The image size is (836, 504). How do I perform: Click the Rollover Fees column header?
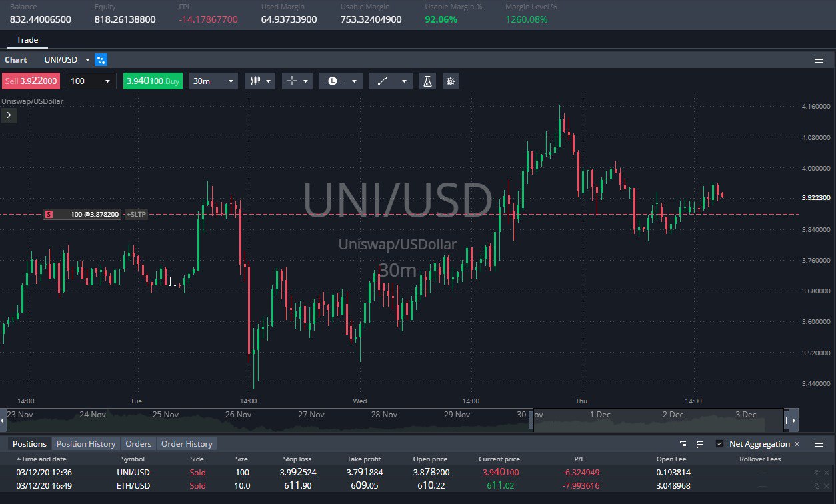coord(760,459)
